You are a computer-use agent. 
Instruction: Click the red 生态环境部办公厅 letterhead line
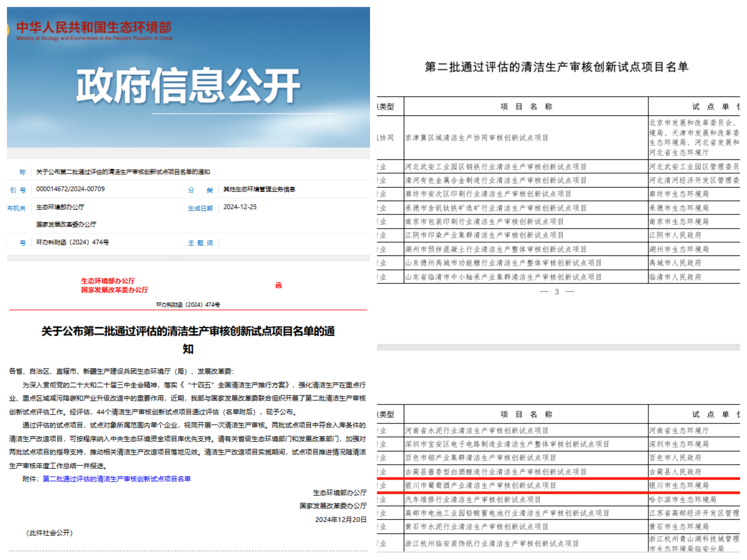(108, 281)
